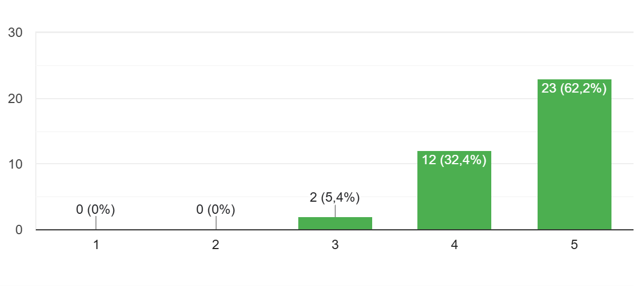Click x-axis label 4
This screenshot has height=286, width=644.
point(454,245)
